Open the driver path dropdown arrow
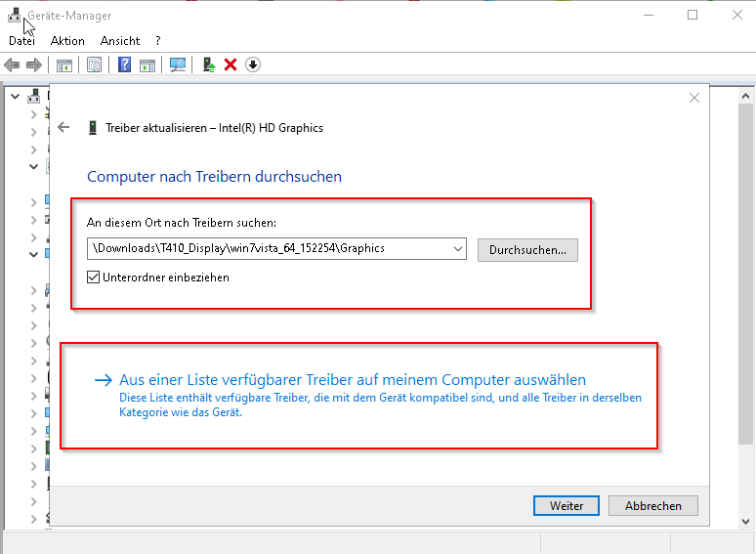This screenshot has width=756, height=554. point(457,249)
